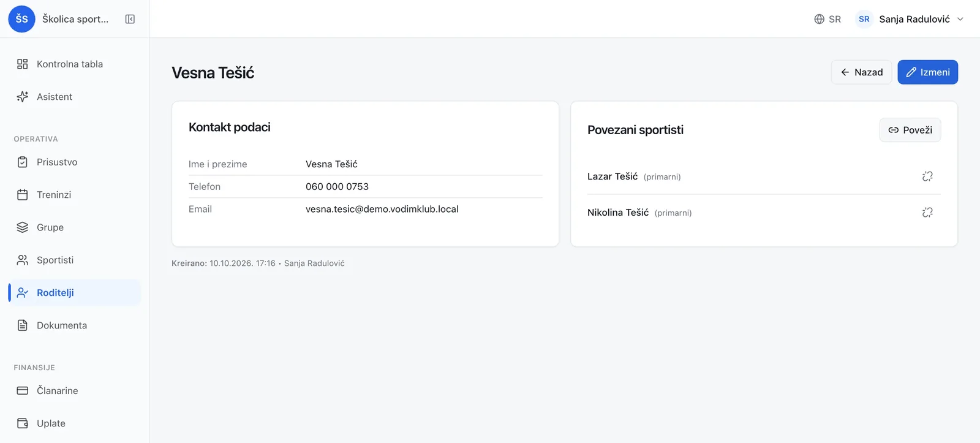The image size is (980, 443).
Task: Click the Nazad back button
Action: click(861, 72)
